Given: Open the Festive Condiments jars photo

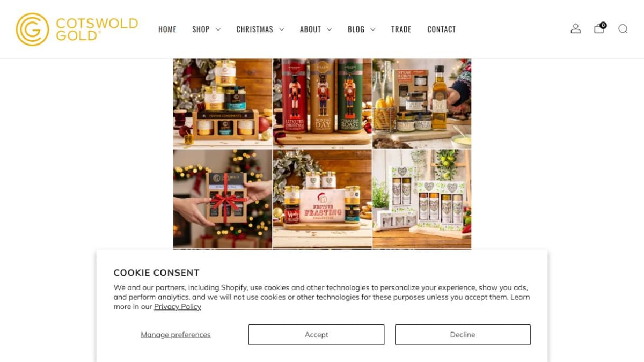Looking at the screenshot, I should click(x=222, y=103).
